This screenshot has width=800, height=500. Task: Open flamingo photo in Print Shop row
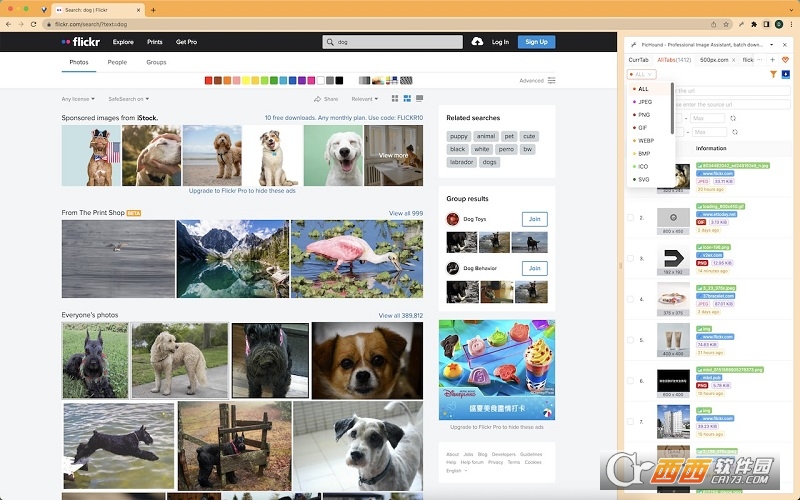point(357,259)
